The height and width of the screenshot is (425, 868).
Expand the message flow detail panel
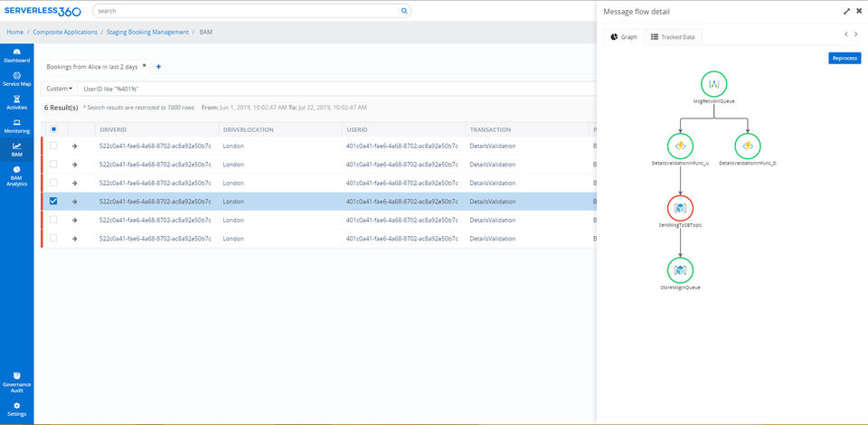pyautogui.click(x=846, y=12)
